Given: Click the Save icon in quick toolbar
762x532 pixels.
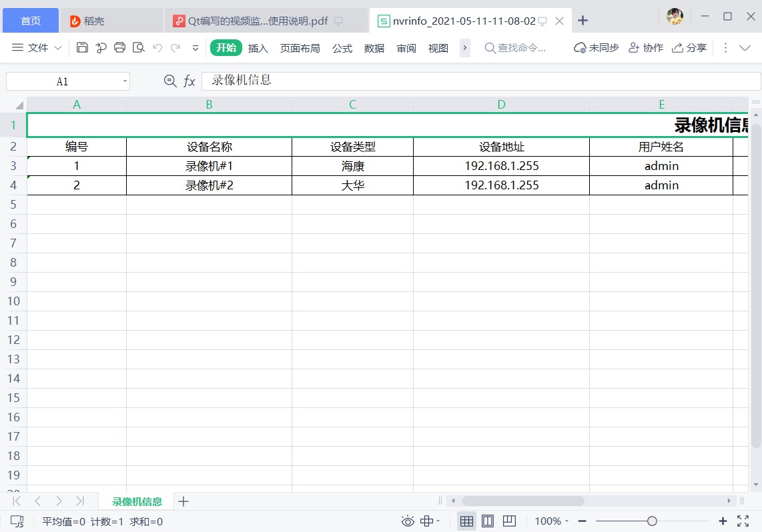Looking at the screenshot, I should (x=82, y=47).
